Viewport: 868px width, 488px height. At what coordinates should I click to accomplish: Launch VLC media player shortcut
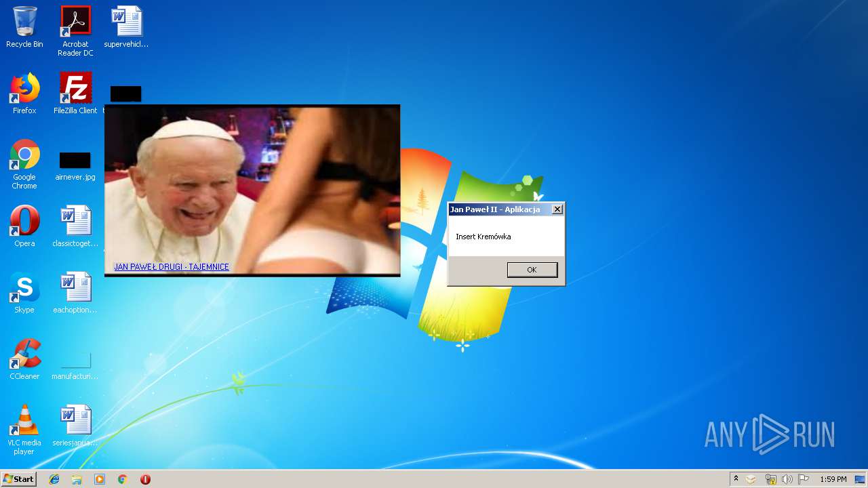24,430
